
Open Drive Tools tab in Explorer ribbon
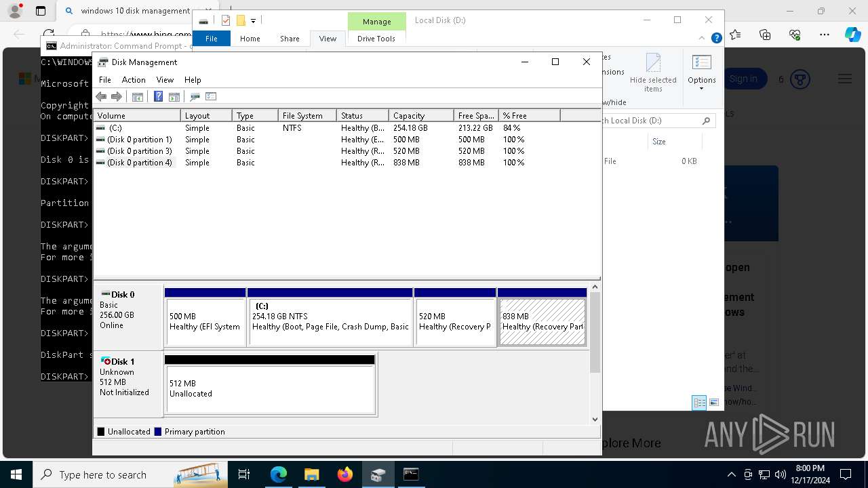(x=376, y=39)
